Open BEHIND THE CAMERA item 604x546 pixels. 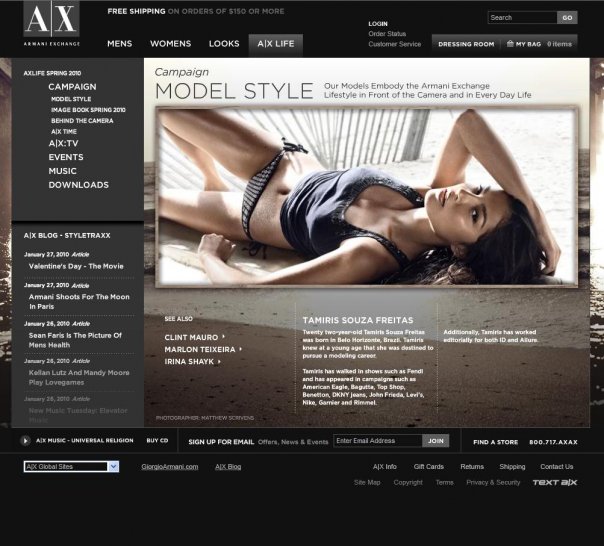click(x=82, y=121)
